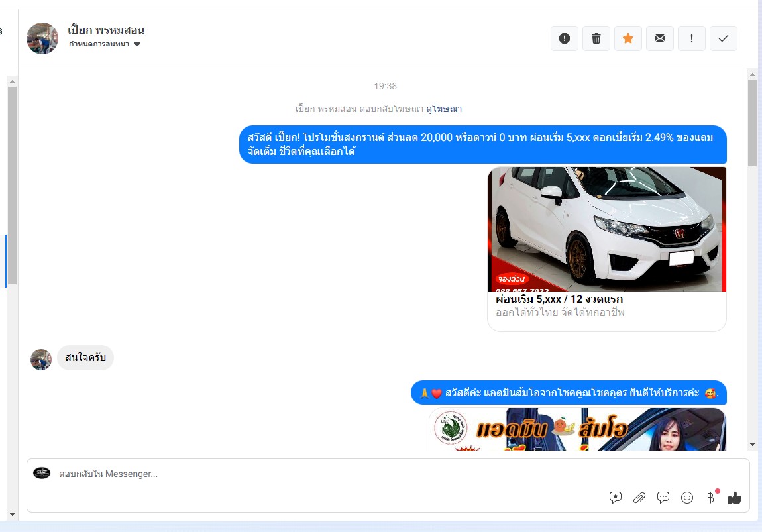Click the reply in Messenger text field
The image size is (762, 532).
331,474
